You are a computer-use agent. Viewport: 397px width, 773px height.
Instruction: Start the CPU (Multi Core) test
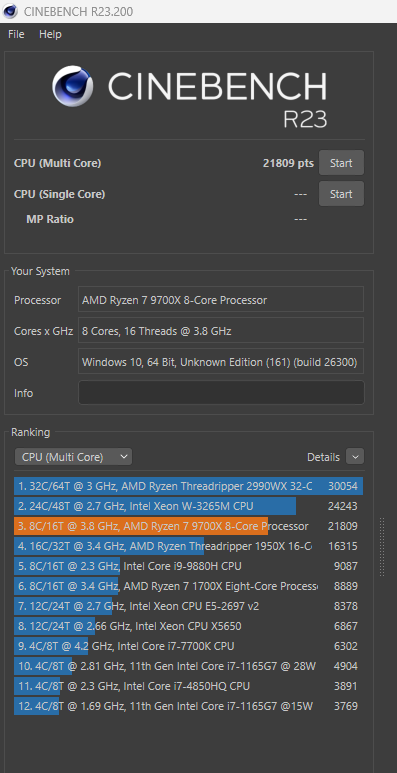click(341, 163)
